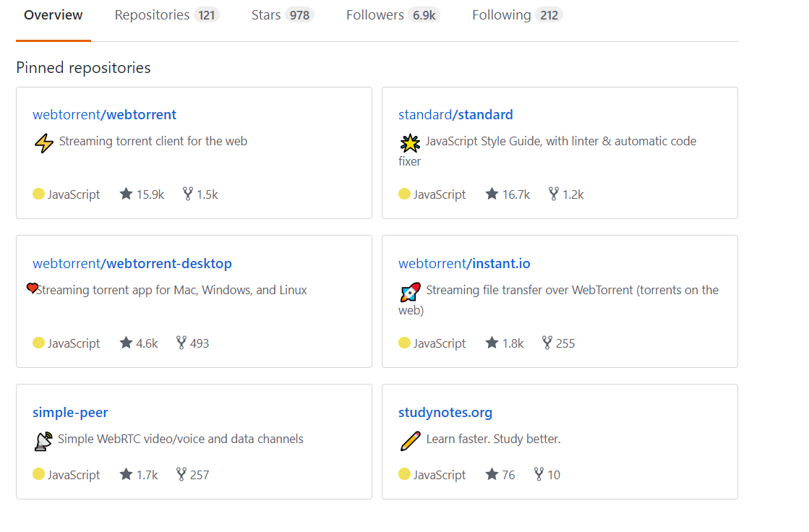Click the JavaScript language dot on studynotes.org card
Screen dimensions: 809x532
coord(404,474)
